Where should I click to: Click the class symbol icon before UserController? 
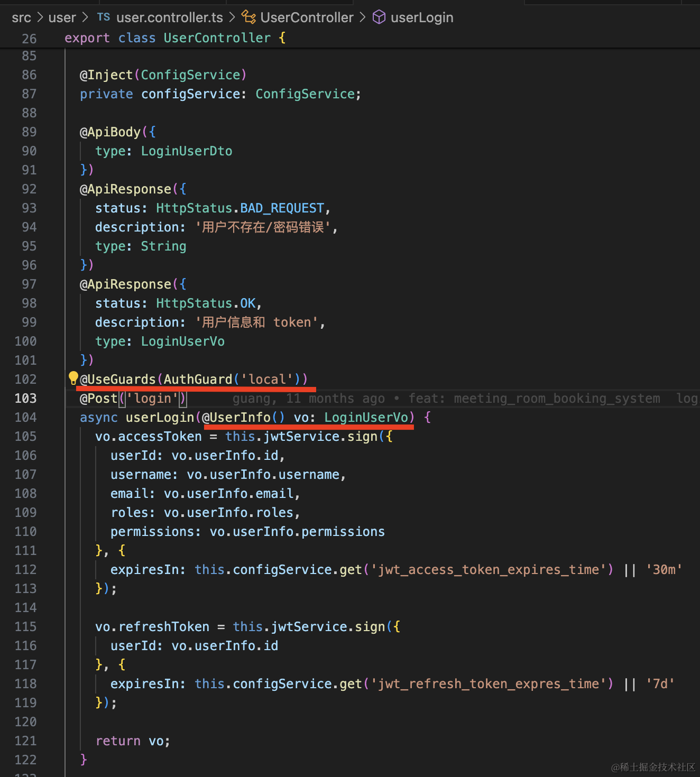[x=248, y=17]
